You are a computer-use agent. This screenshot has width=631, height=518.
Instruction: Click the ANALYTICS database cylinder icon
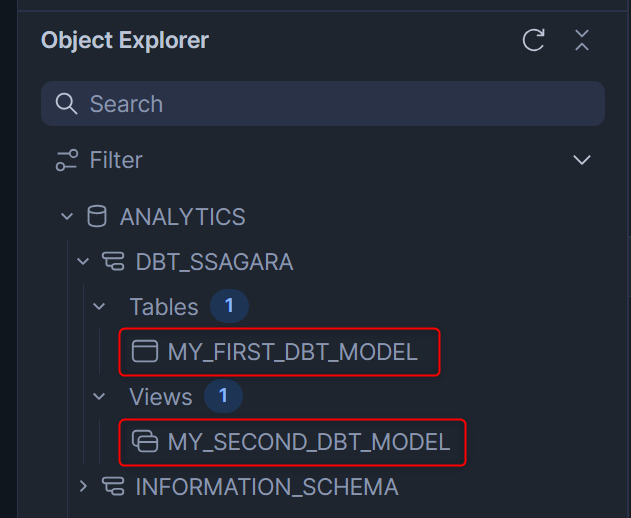pyautogui.click(x=97, y=217)
